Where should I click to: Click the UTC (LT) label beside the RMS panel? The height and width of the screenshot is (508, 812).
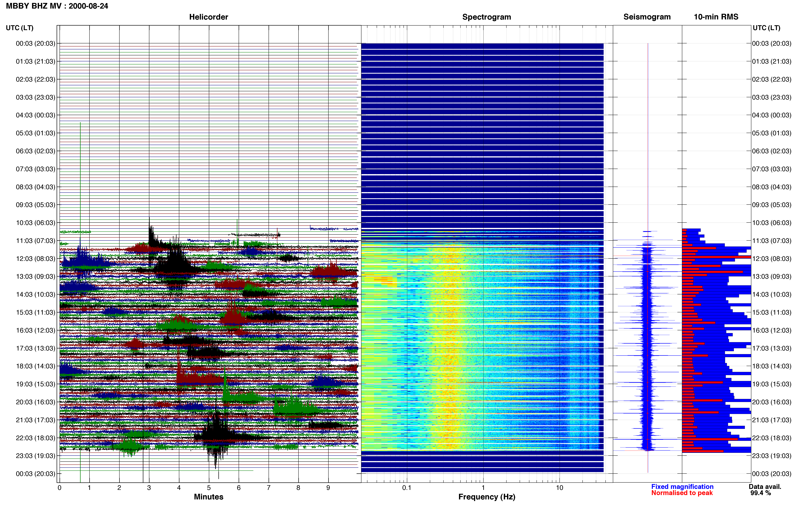point(767,28)
